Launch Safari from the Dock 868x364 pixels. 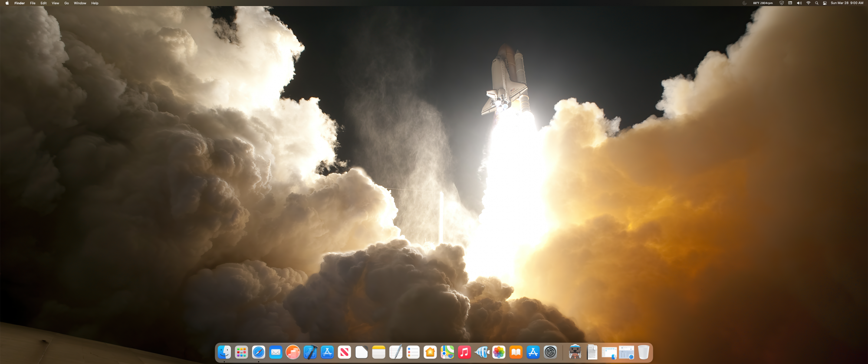(259, 352)
